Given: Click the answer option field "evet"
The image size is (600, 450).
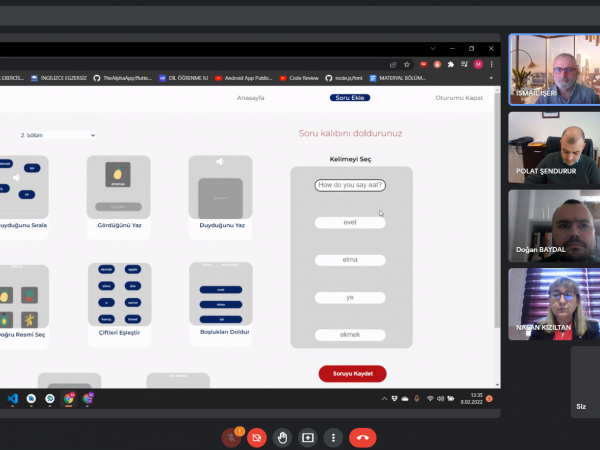Looking at the screenshot, I should click(x=350, y=223).
